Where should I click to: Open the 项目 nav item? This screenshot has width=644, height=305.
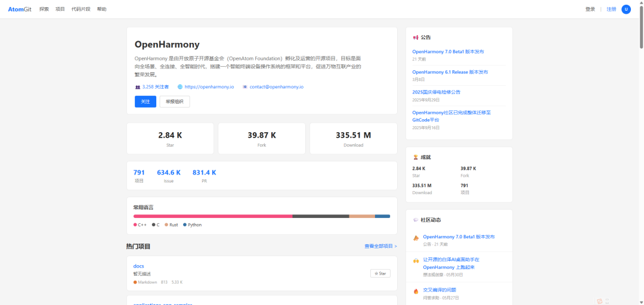60,9
